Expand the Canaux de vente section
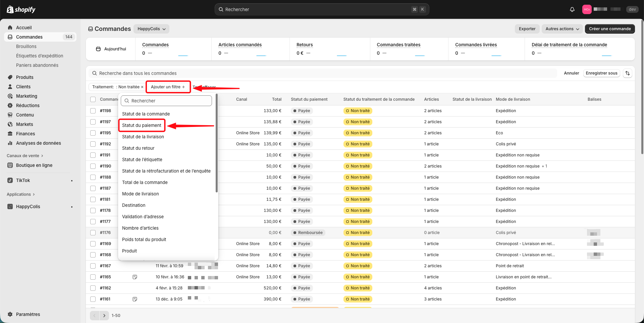Image resolution: width=644 pixels, height=323 pixels. (x=25, y=156)
